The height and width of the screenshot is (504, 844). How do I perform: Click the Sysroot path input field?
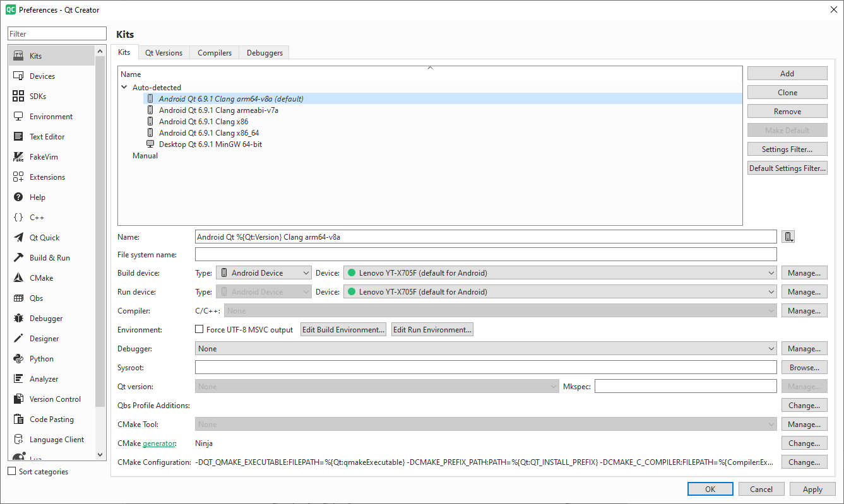(485, 368)
